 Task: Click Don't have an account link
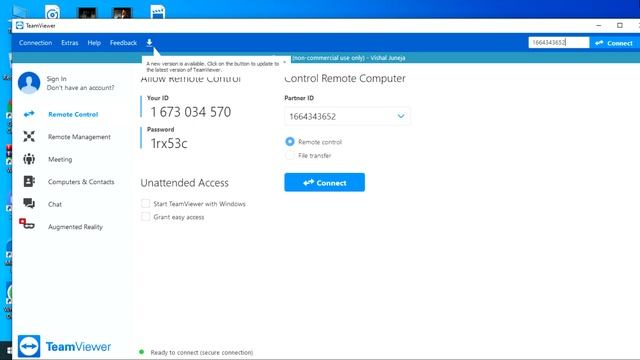pyautogui.click(x=80, y=88)
